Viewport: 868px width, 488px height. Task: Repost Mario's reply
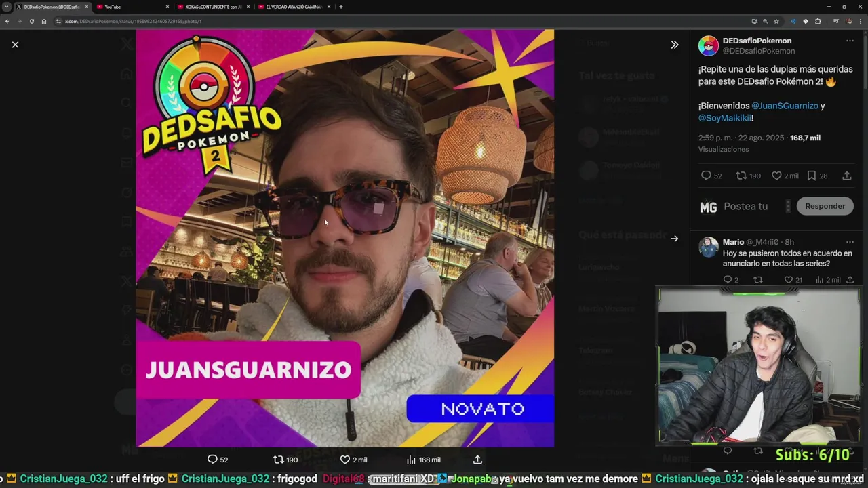tap(758, 280)
